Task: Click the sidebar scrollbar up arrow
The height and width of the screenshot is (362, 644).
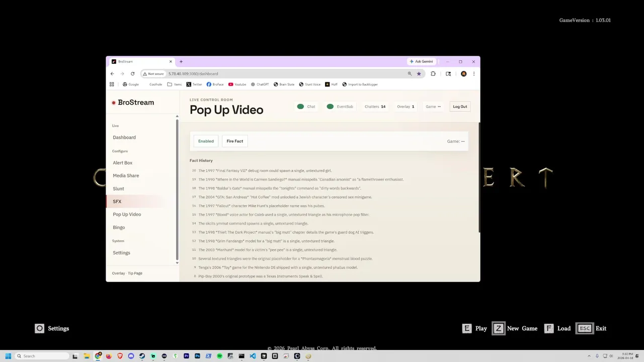Action: coord(177,117)
